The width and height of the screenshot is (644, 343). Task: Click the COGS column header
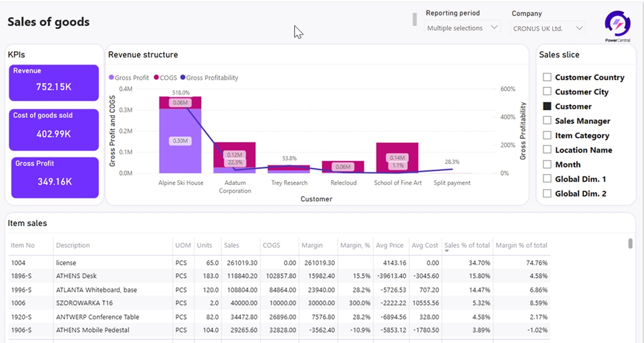coord(271,245)
